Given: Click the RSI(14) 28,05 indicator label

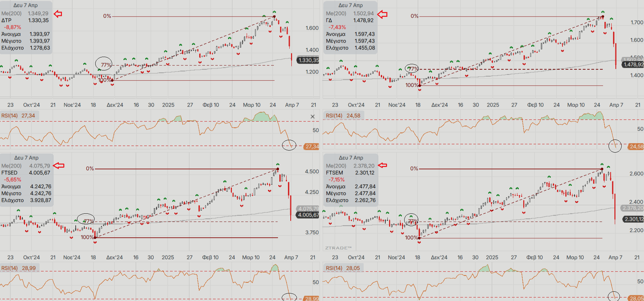Looking at the screenshot, I should [343, 268].
